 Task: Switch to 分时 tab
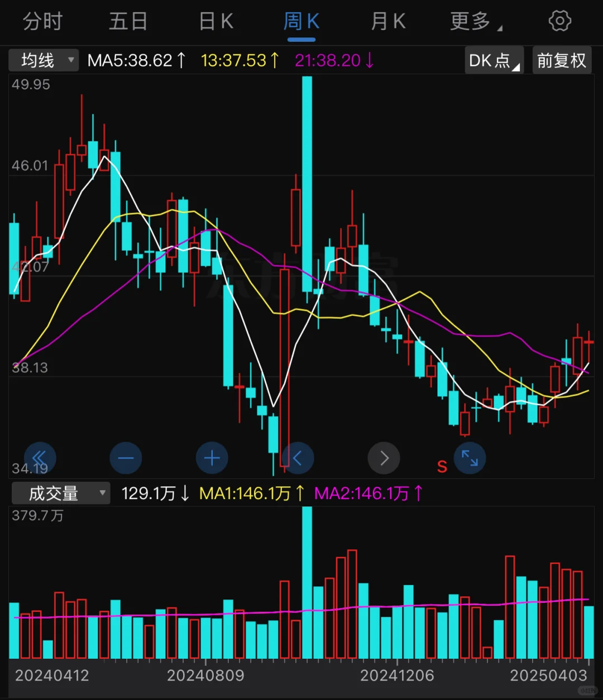click(42, 22)
